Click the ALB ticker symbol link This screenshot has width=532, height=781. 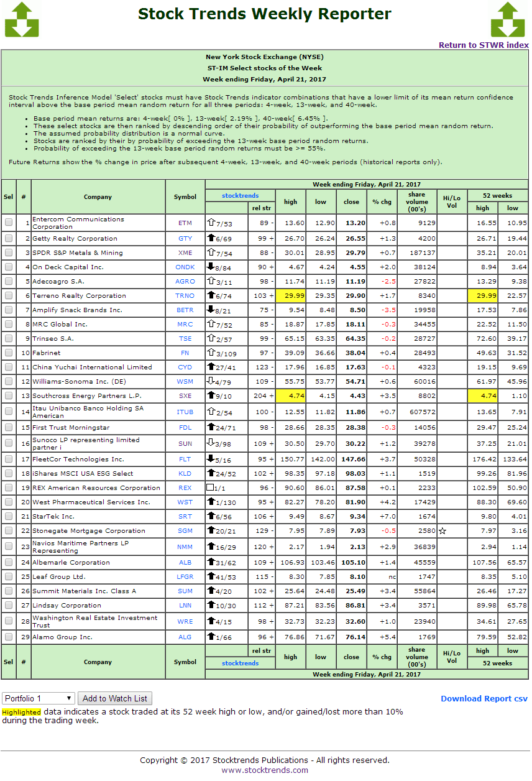(x=185, y=563)
